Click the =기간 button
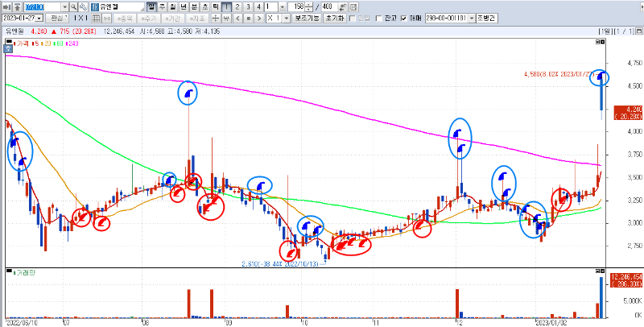This screenshot has height=327, width=644. (173, 19)
